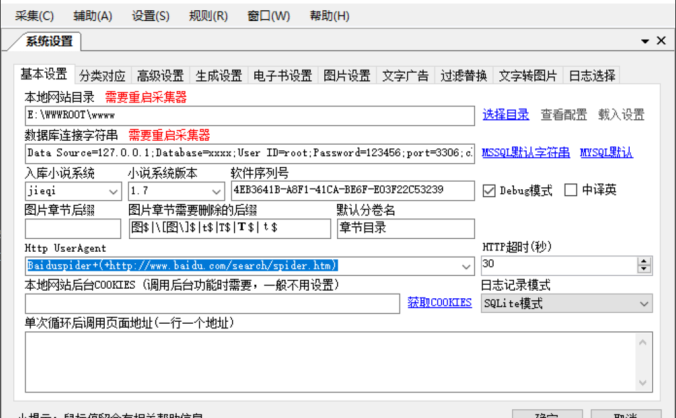
Task: Go to the 电子书设置 tab
Action: (283, 76)
